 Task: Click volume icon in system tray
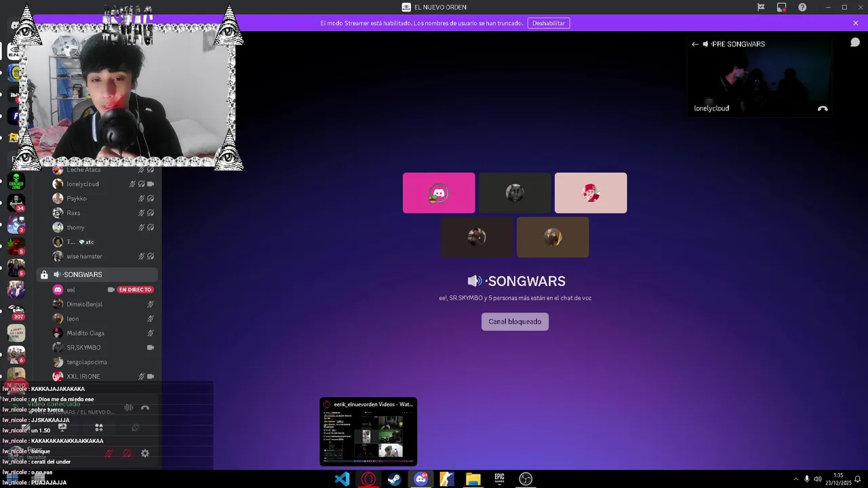pos(818,479)
